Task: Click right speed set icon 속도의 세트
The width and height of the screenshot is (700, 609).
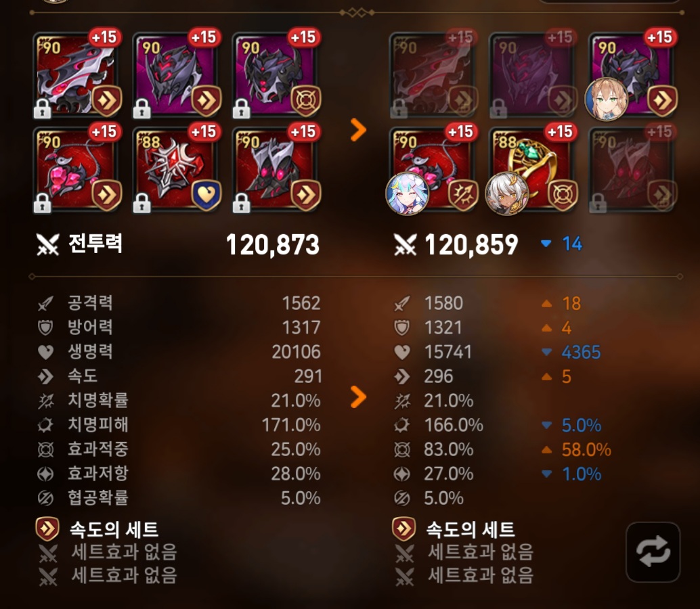Action: 403,528
